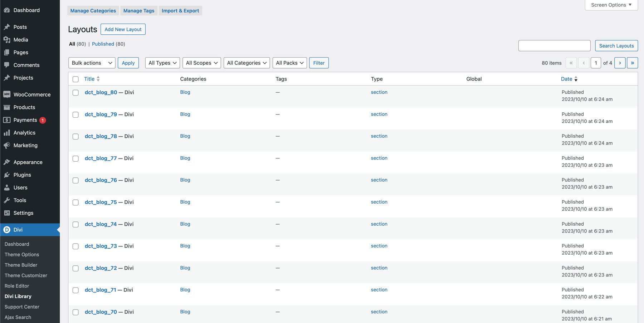Click the Marketing megaphone icon
This screenshot has height=323, width=644.
tap(7, 145)
